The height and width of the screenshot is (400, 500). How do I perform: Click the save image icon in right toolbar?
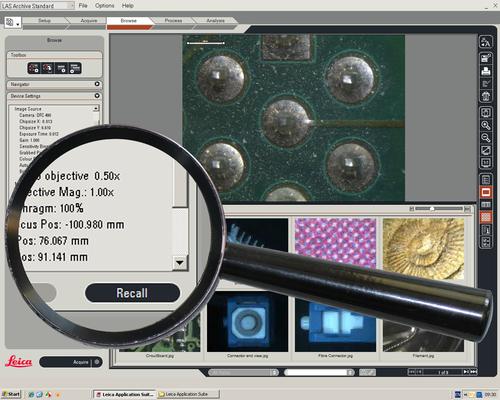tap(486, 58)
